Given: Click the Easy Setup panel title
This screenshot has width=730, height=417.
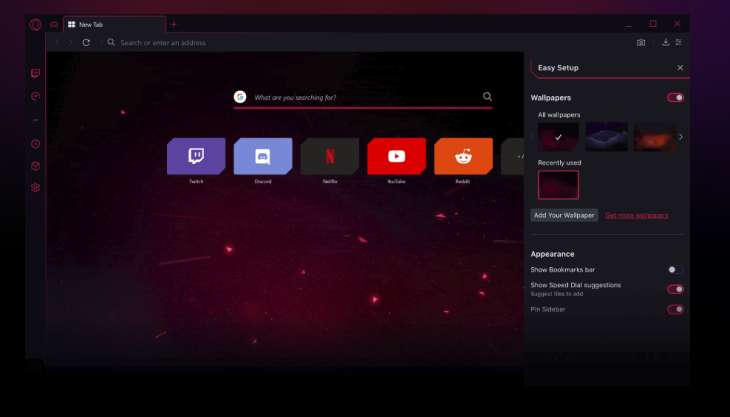Looking at the screenshot, I should click(x=558, y=68).
